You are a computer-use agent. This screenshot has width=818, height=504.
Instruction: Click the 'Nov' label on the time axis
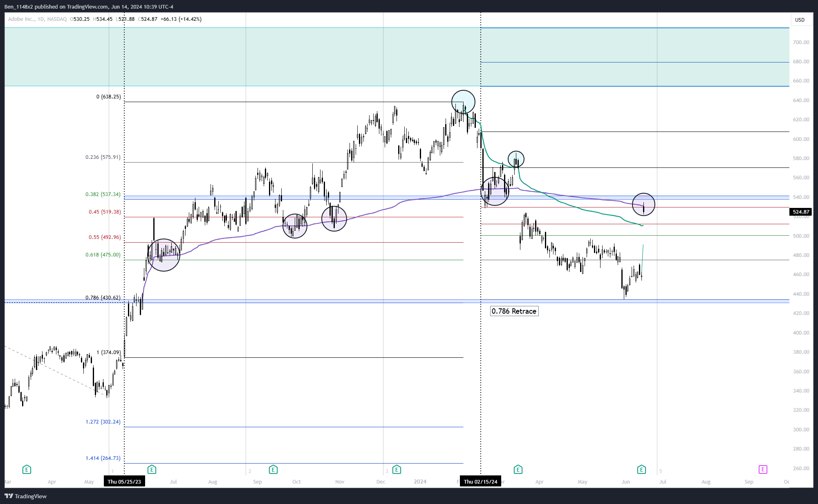(340, 482)
